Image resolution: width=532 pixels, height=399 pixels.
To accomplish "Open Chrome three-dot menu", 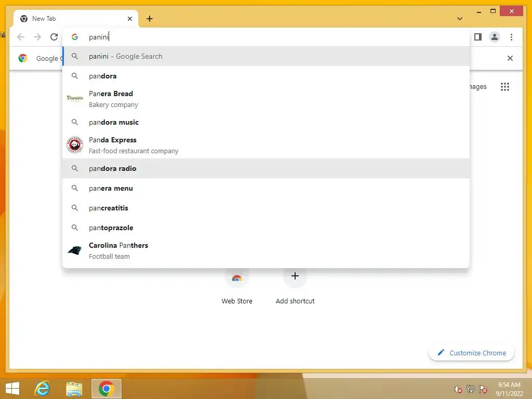I will tap(511, 37).
